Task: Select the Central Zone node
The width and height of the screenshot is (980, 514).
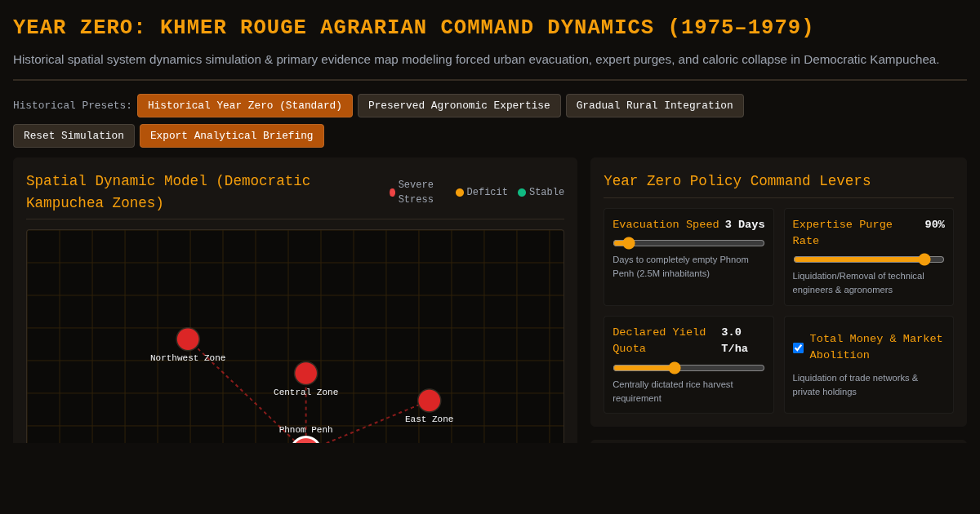Action: pyautogui.click(x=306, y=373)
